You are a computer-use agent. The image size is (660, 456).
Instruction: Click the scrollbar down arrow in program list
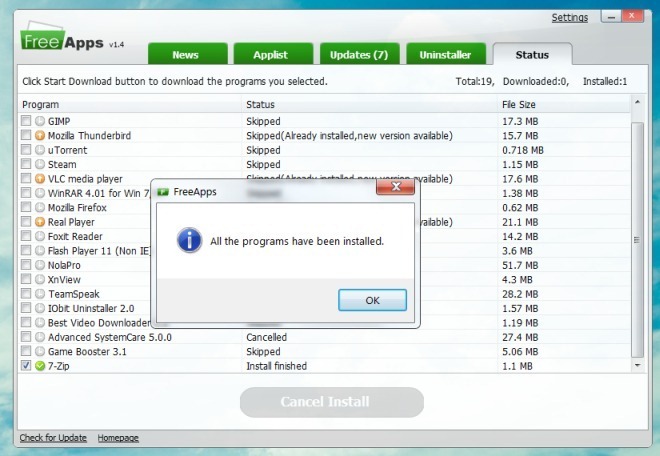click(637, 365)
